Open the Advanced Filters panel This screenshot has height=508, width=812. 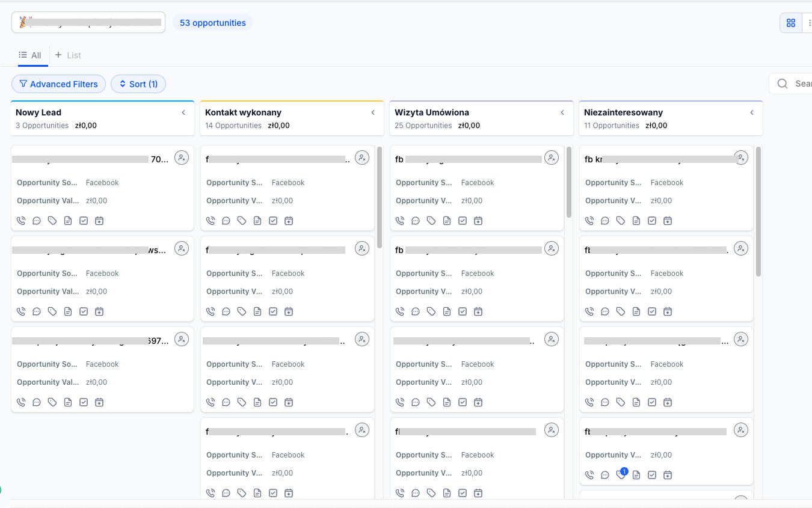58,84
